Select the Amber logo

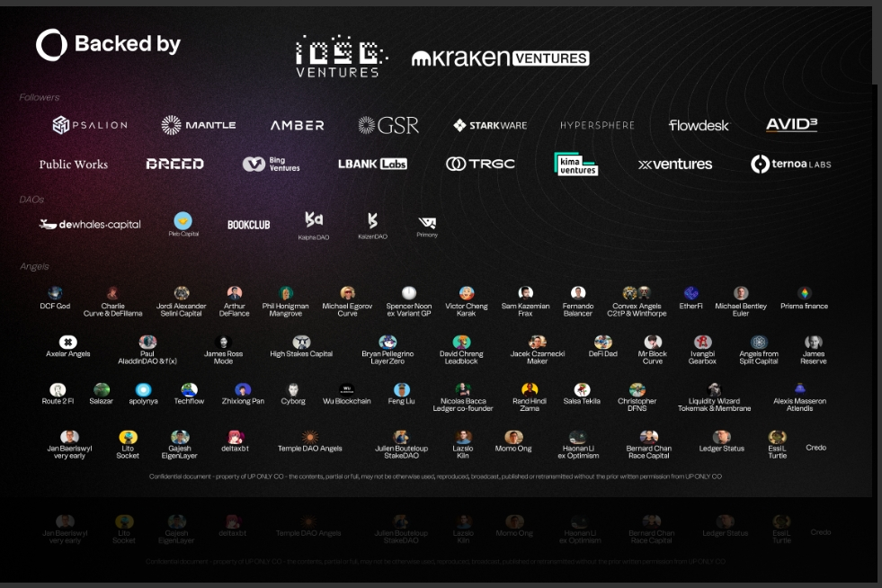298,125
